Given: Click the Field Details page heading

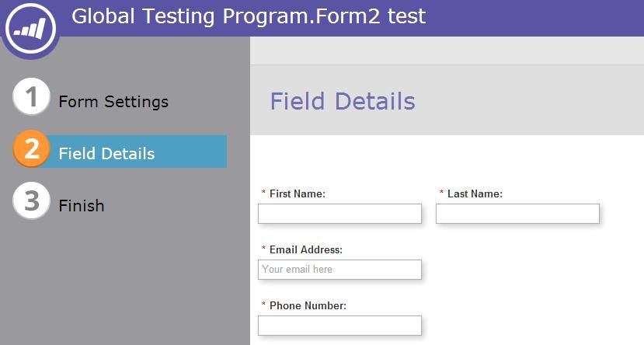Looking at the screenshot, I should tap(343, 101).
